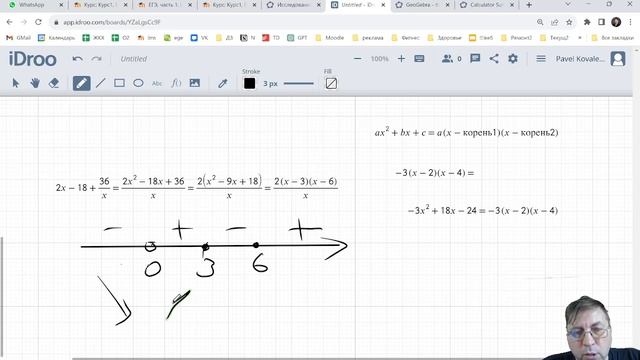Open Pavel Kovale... account name
The image size is (640, 360).
[580, 59]
